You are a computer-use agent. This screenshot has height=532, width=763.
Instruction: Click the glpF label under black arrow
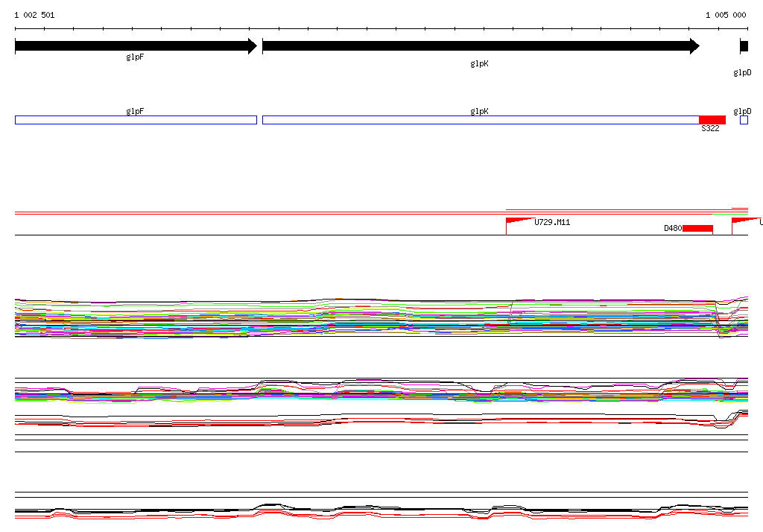coord(135,57)
